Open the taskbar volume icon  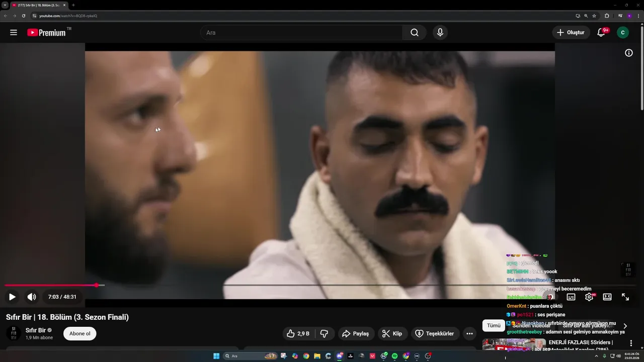click(618, 356)
